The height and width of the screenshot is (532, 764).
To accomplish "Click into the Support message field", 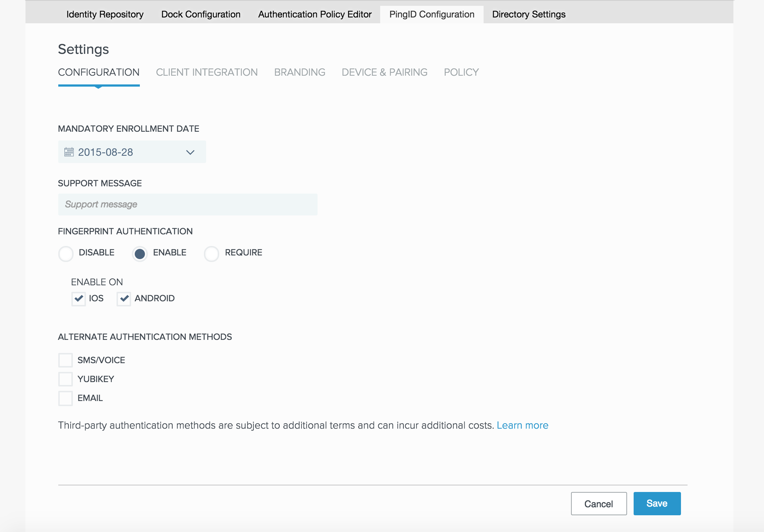I will 188,205.
